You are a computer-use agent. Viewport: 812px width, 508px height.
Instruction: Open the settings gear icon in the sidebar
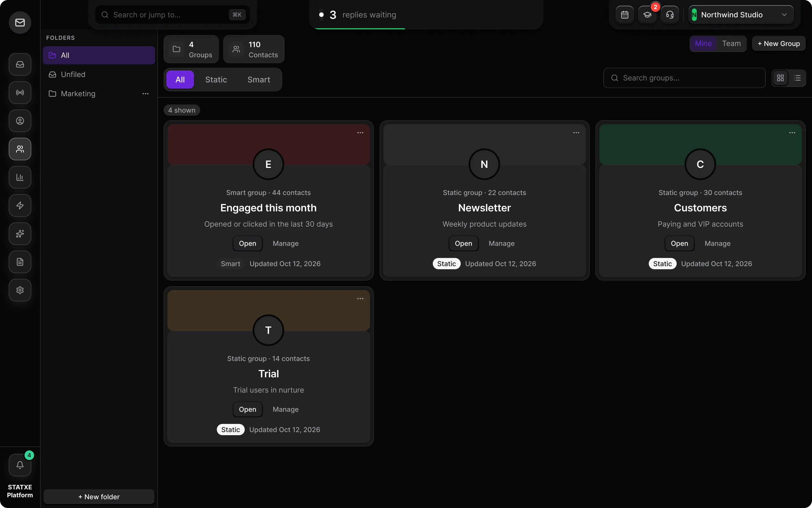click(x=20, y=290)
